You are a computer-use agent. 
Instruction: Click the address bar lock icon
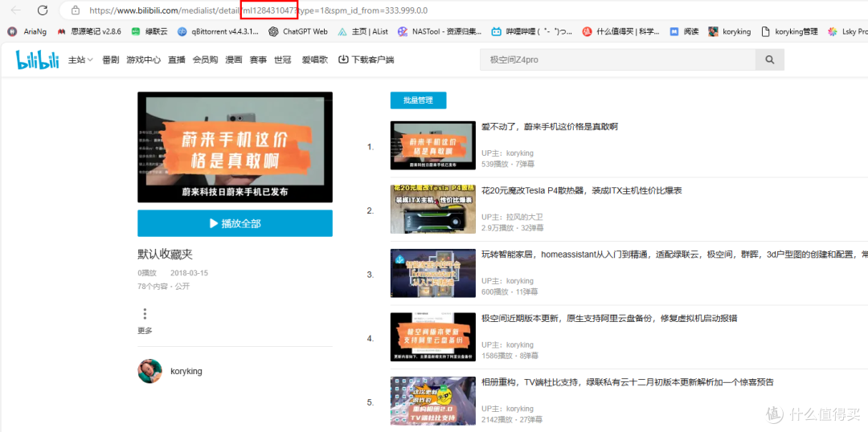[76, 10]
